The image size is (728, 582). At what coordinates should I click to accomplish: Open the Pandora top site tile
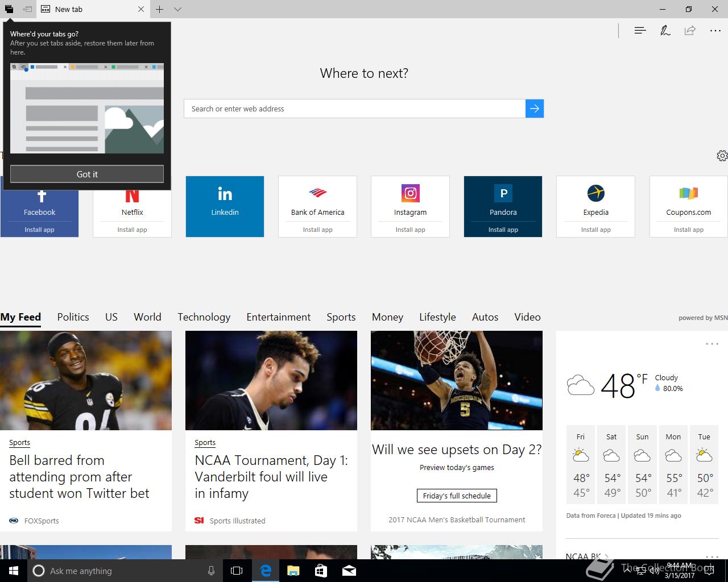pyautogui.click(x=503, y=206)
